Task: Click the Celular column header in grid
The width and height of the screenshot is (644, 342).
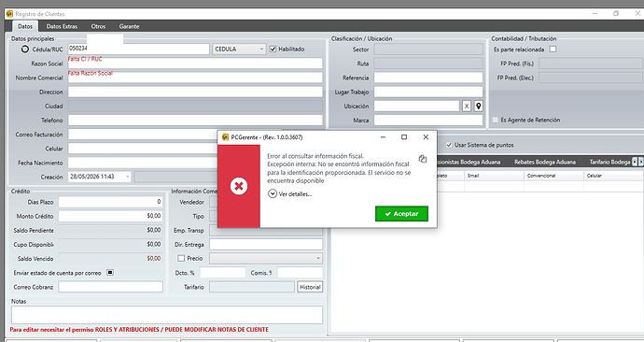Action: click(x=613, y=176)
